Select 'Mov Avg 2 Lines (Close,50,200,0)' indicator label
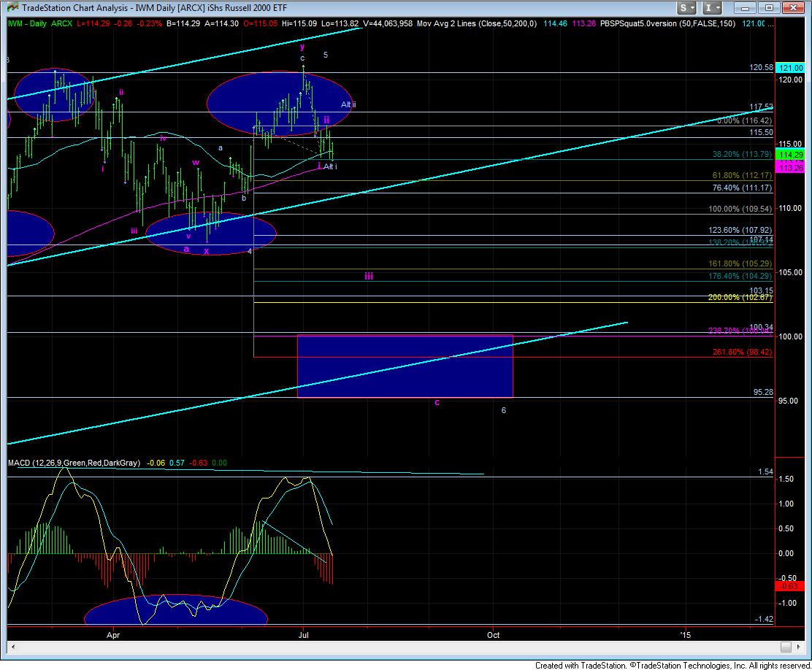812x670 pixels. (x=477, y=23)
